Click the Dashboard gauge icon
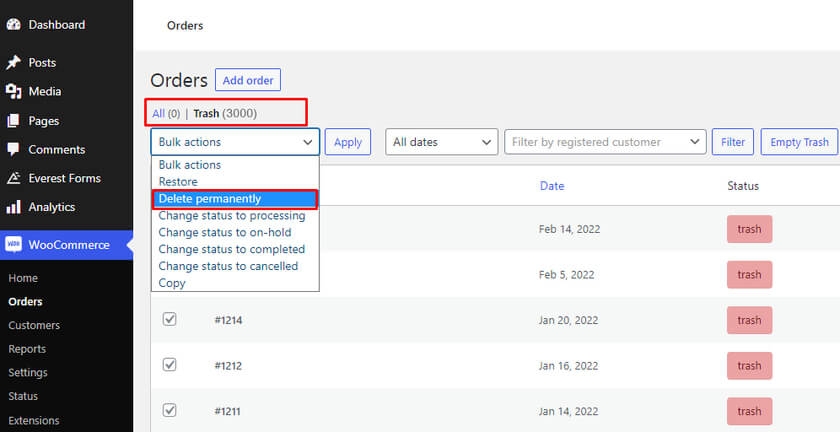The width and height of the screenshot is (840, 432). (x=13, y=25)
